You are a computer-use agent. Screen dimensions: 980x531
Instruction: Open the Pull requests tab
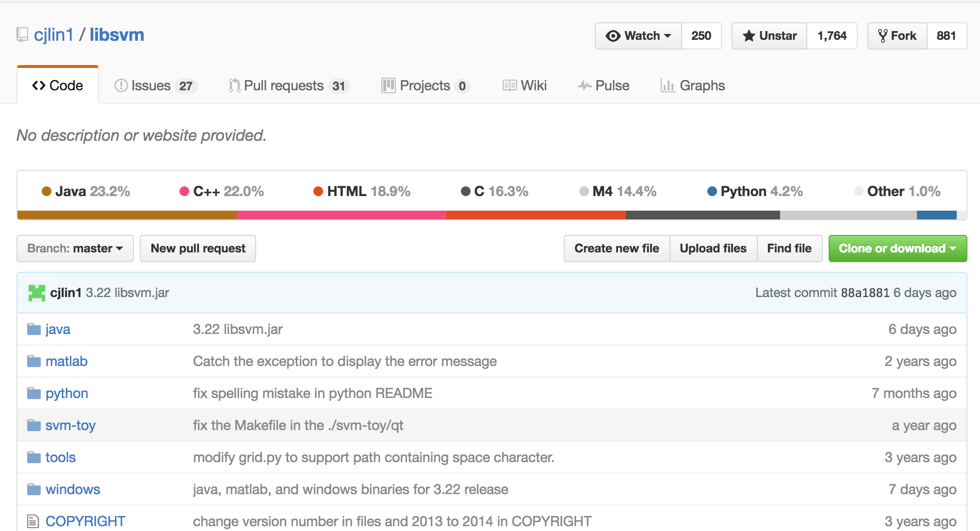tap(288, 86)
